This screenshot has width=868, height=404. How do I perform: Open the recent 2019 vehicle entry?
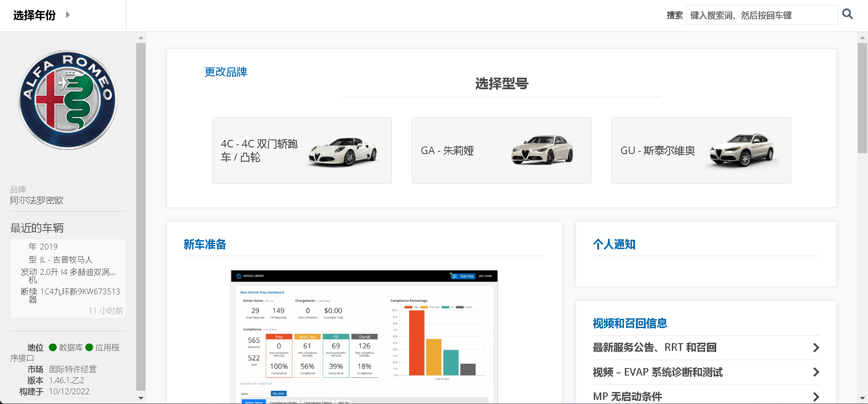click(68, 278)
